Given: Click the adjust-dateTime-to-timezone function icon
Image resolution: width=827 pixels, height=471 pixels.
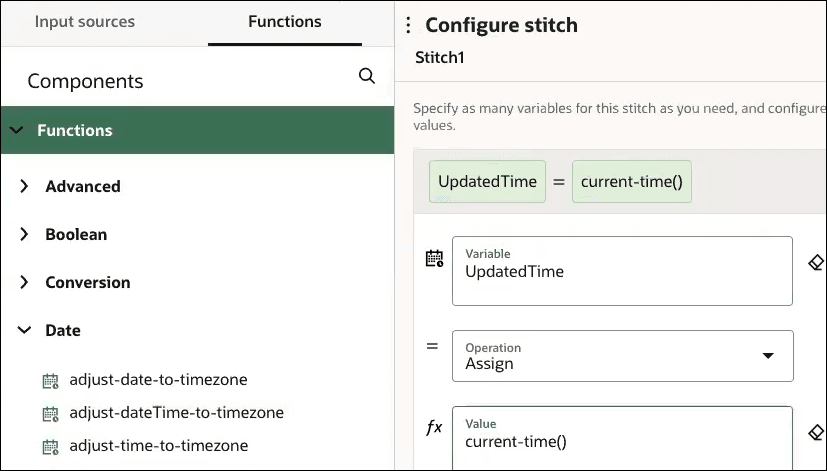Looking at the screenshot, I should click(51, 413).
